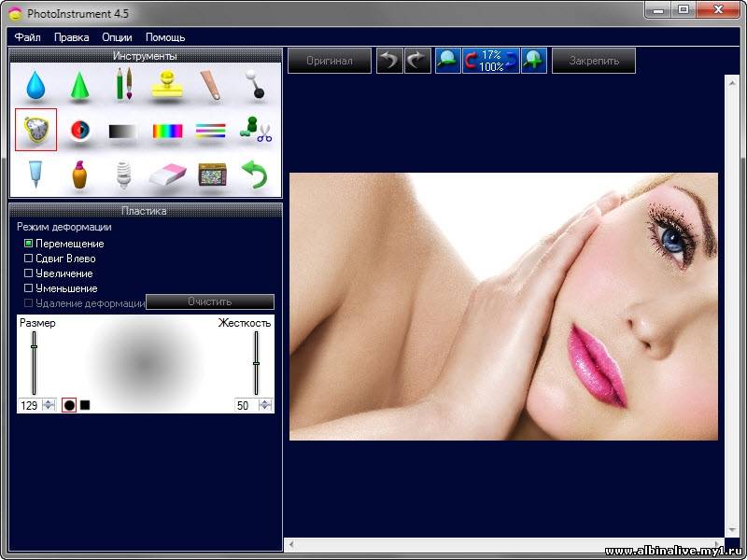Select the TV noise Denoise tool
747x560 pixels.
pos(212,175)
